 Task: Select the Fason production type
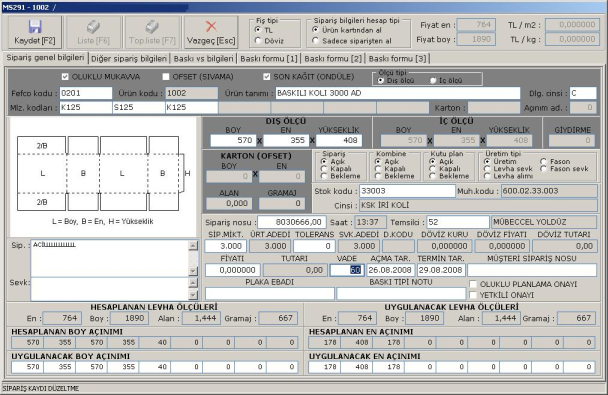[x=543, y=161]
